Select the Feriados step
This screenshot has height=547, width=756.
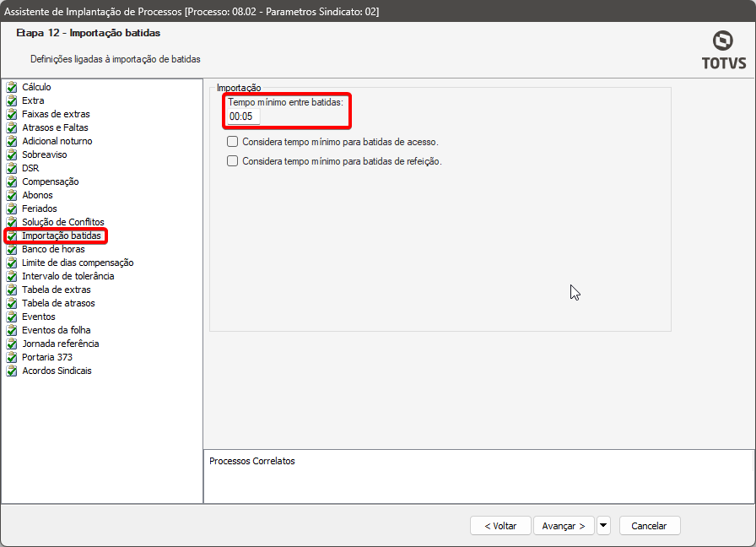point(40,209)
